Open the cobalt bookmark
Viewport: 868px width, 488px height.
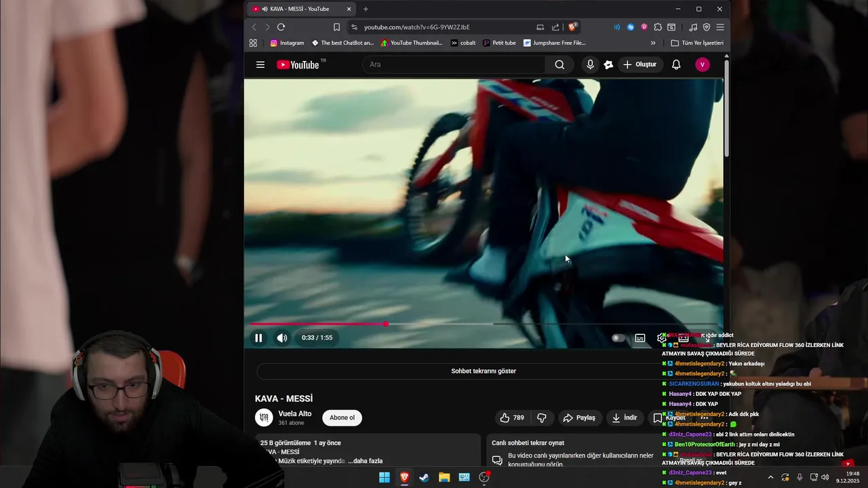coord(463,43)
